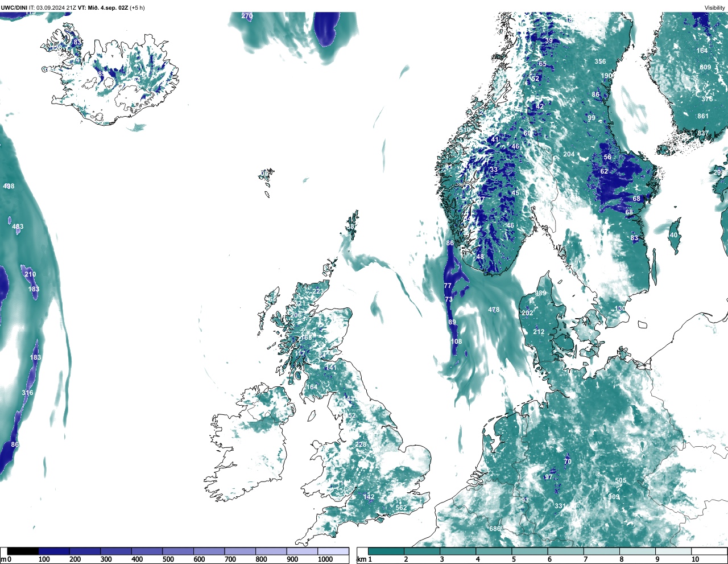The height and width of the screenshot is (564, 728).
Task: Click the black 0–100 m legend swatch
Action: click(23, 551)
